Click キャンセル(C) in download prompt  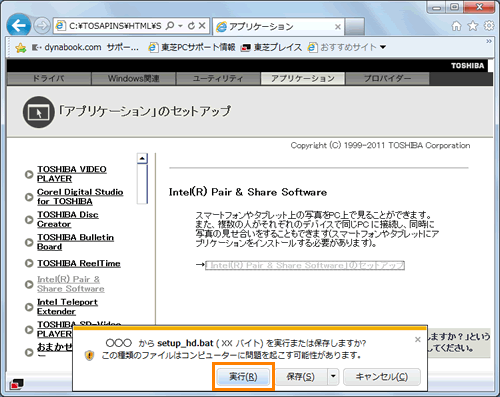point(382,377)
